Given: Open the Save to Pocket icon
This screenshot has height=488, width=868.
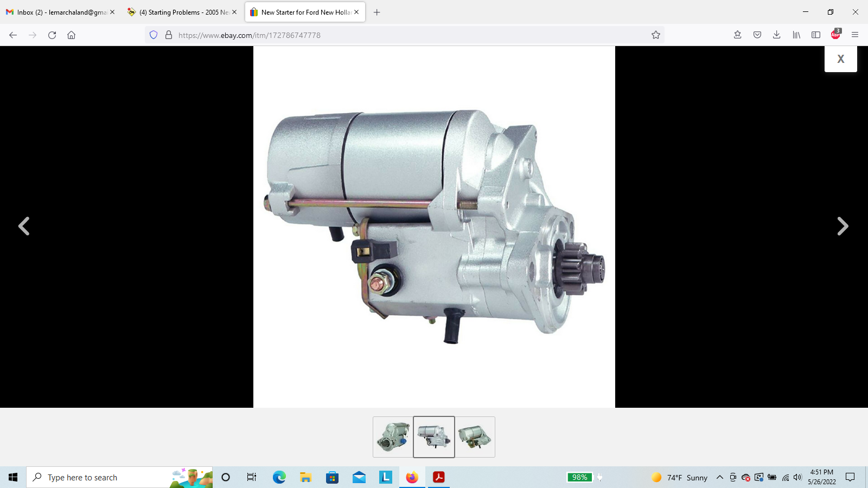Looking at the screenshot, I should coord(757,35).
